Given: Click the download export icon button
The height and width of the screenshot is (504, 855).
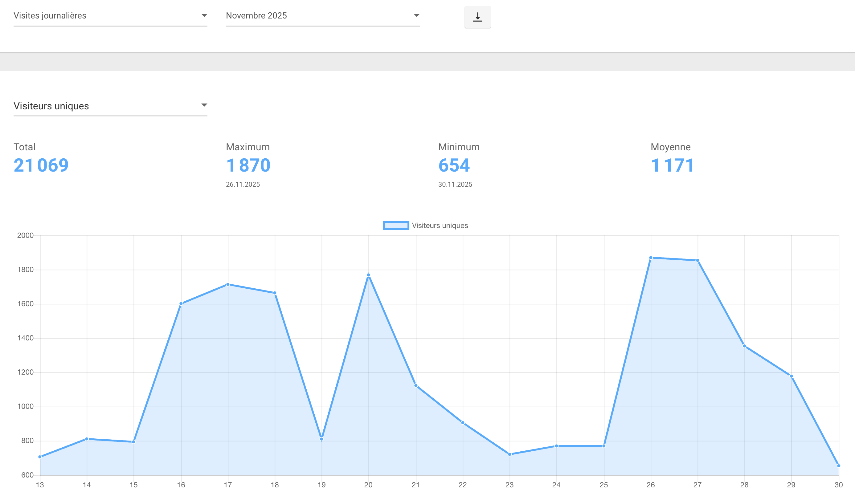Looking at the screenshot, I should click(x=477, y=17).
